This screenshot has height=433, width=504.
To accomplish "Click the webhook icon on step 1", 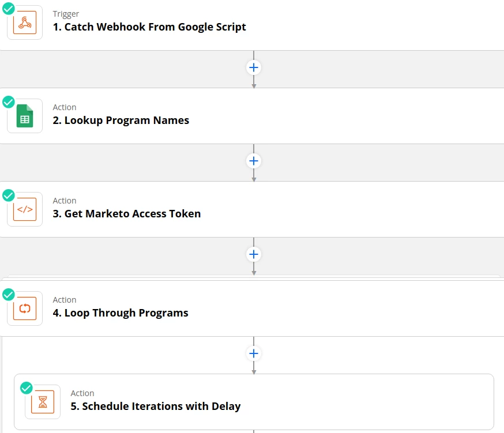I will click(25, 22).
